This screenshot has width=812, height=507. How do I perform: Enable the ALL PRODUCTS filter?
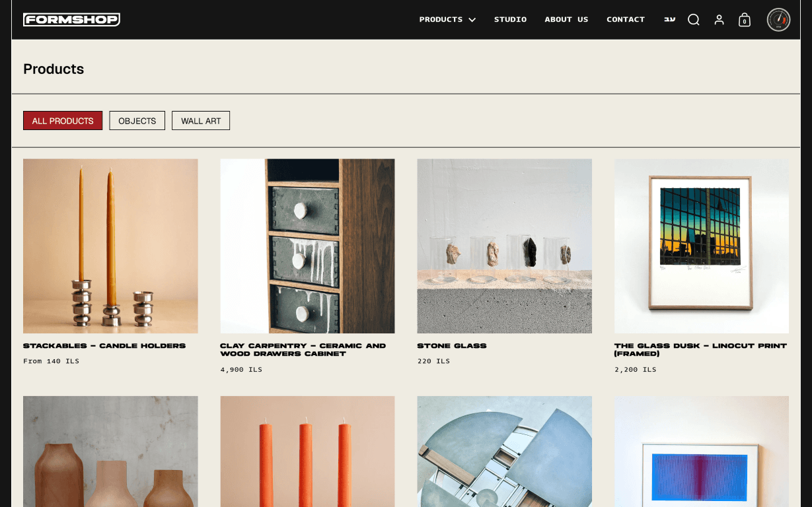(63, 120)
